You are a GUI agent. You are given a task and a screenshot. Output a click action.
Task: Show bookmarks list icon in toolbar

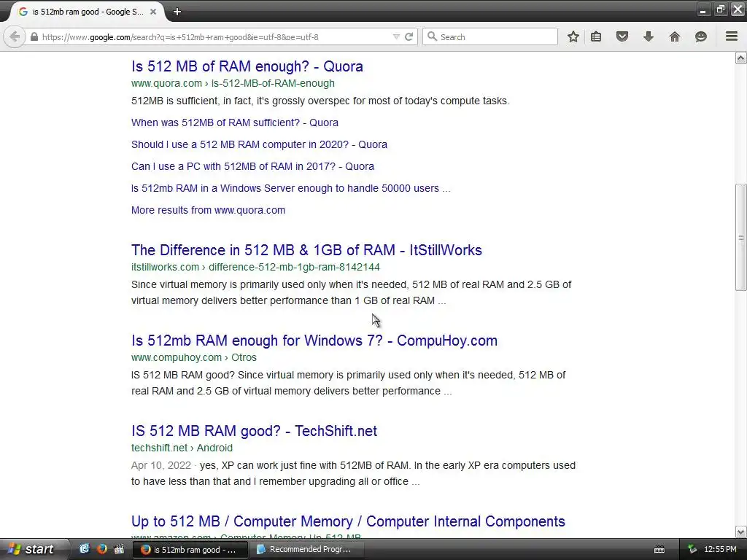coord(596,36)
